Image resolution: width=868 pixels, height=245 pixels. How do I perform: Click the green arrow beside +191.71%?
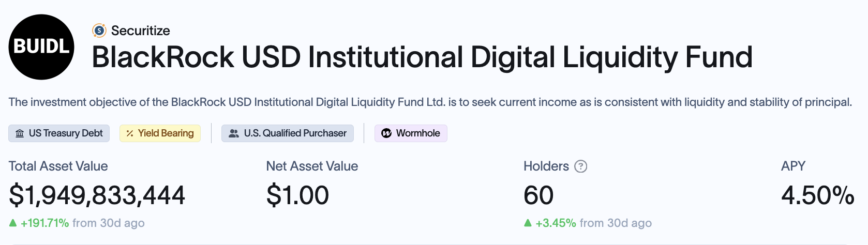(x=13, y=223)
